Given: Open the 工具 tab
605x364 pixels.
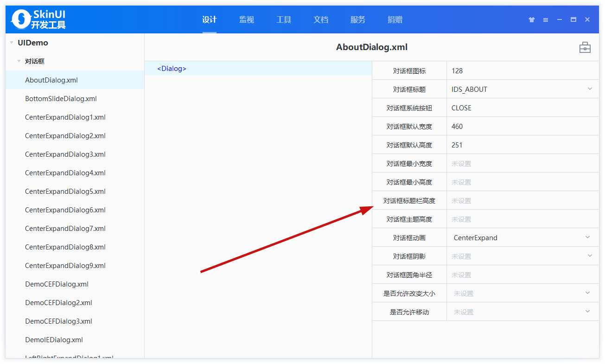Looking at the screenshot, I should 284,19.
